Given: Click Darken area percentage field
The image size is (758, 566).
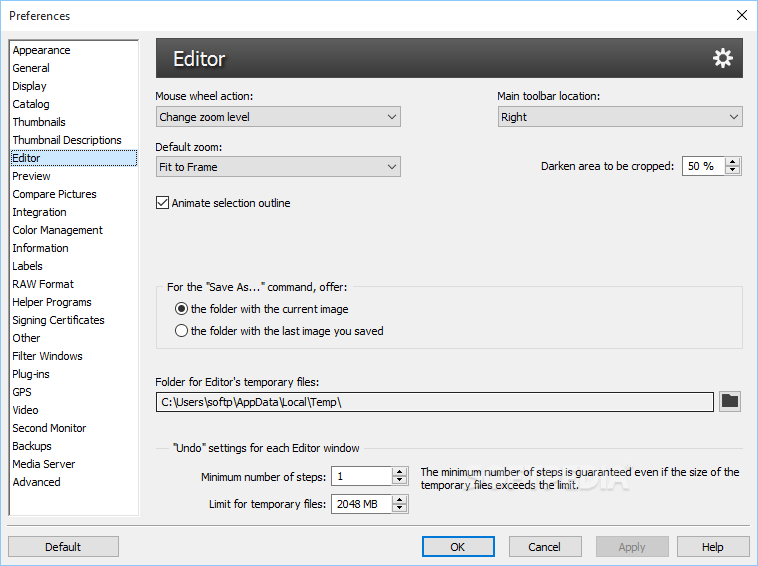Looking at the screenshot, I should coord(703,166).
